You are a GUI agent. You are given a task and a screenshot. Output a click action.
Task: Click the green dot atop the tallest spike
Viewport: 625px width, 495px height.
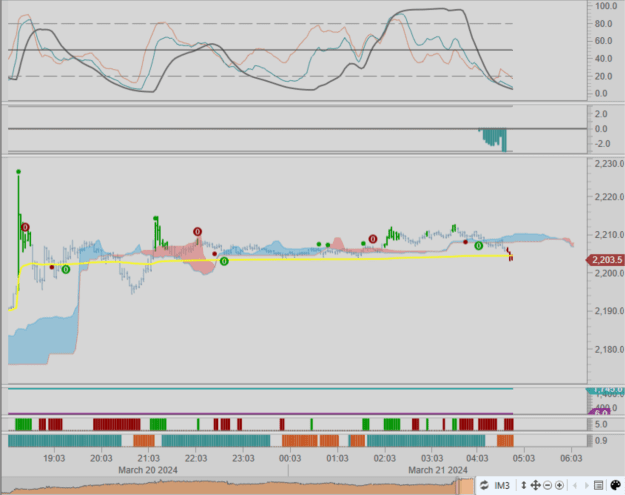tap(18, 172)
